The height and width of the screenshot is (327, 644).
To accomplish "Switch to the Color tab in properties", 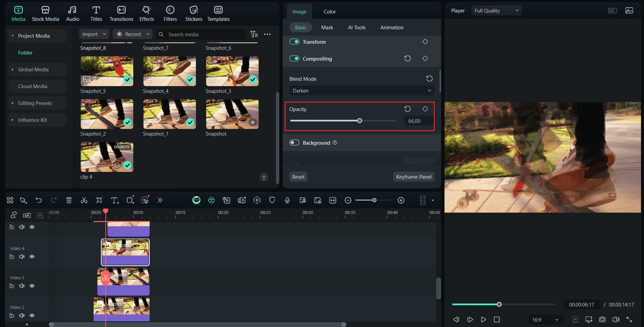I will [x=330, y=11].
